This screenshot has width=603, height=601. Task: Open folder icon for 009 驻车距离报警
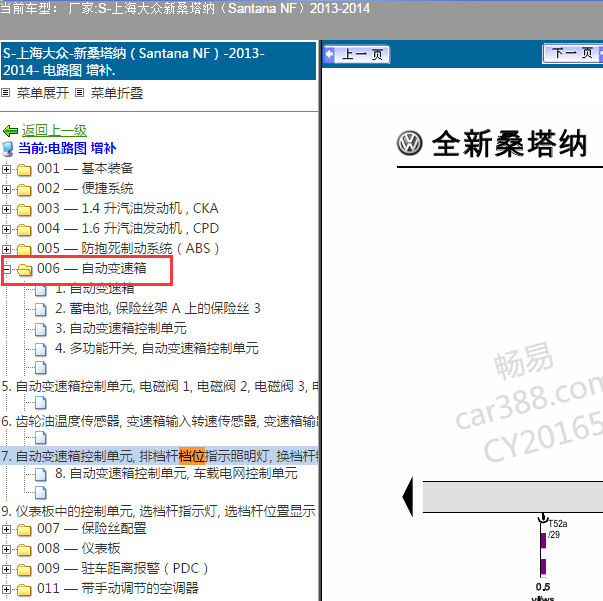pyautogui.click(x=24, y=569)
